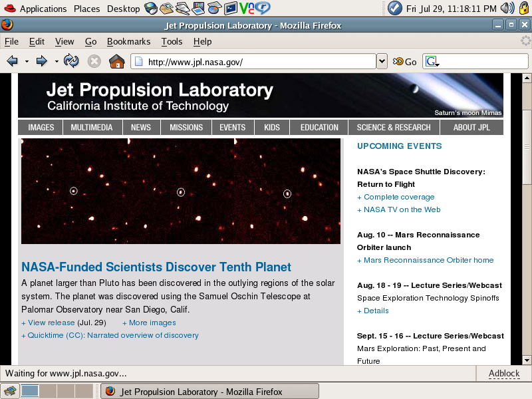Open the Help menu
The width and height of the screenshot is (532, 399).
[203, 41]
